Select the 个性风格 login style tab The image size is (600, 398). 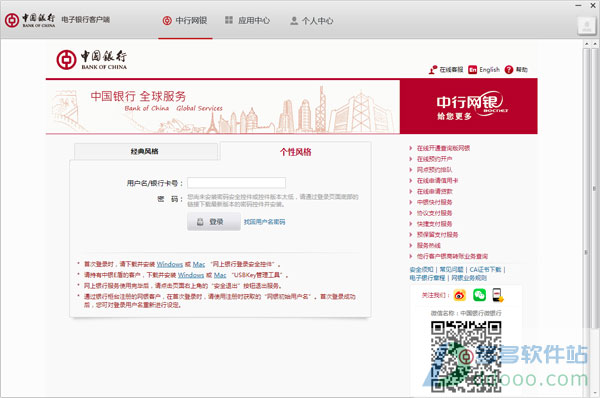point(295,152)
